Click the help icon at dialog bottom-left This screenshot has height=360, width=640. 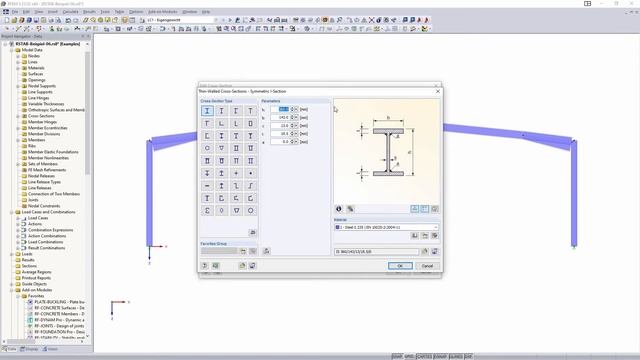tap(205, 266)
